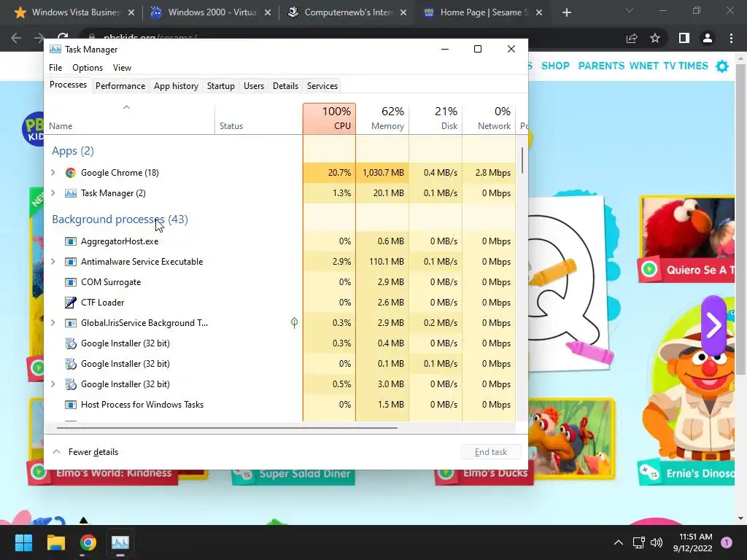The width and height of the screenshot is (747, 560).
Task: Expand the Google Chrome (18) process group
Action: click(x=53, y=173)
